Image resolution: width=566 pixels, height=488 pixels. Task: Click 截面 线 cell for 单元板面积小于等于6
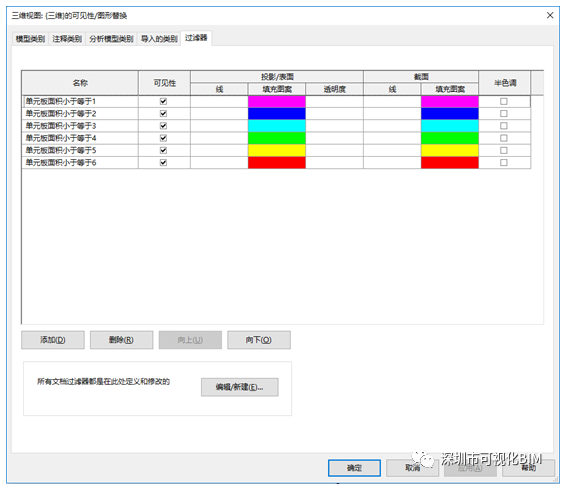point(392,163)
